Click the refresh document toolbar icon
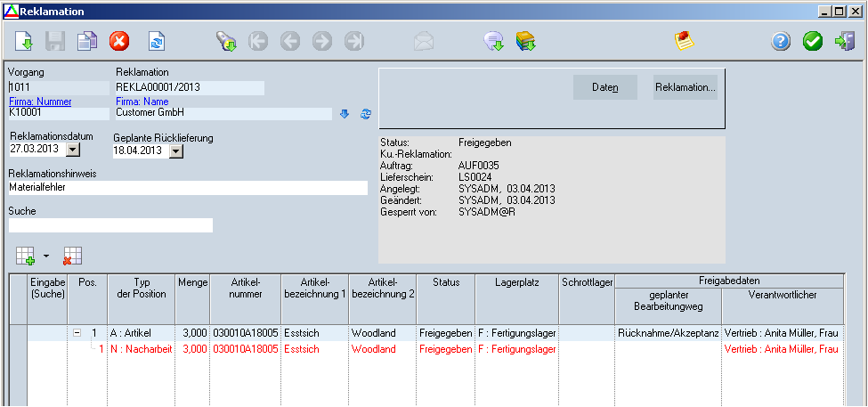The width and height of the screenshot is (868, 407). [x=157, y=41]
